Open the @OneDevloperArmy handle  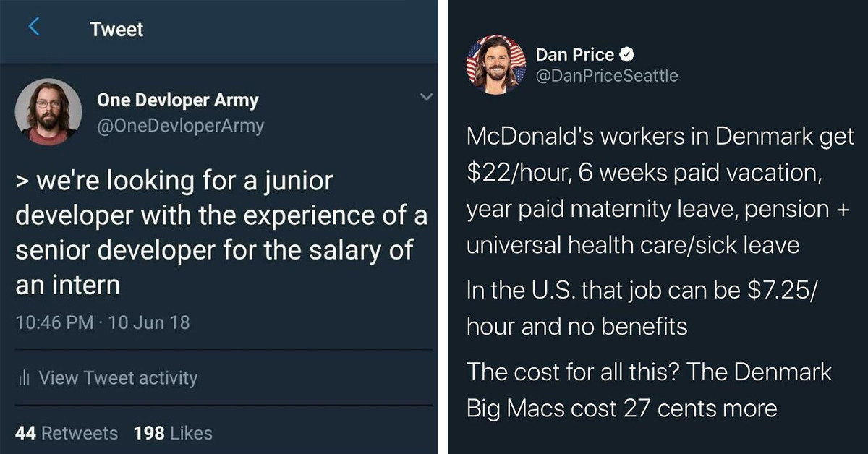coord(180,125)
